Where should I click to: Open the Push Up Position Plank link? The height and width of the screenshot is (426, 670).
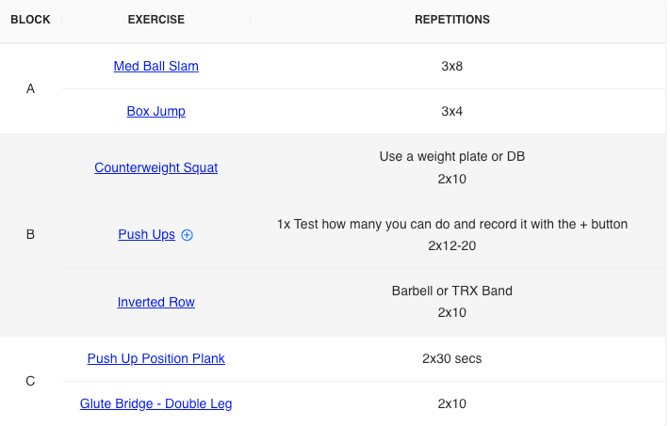[x=156, y=358]
